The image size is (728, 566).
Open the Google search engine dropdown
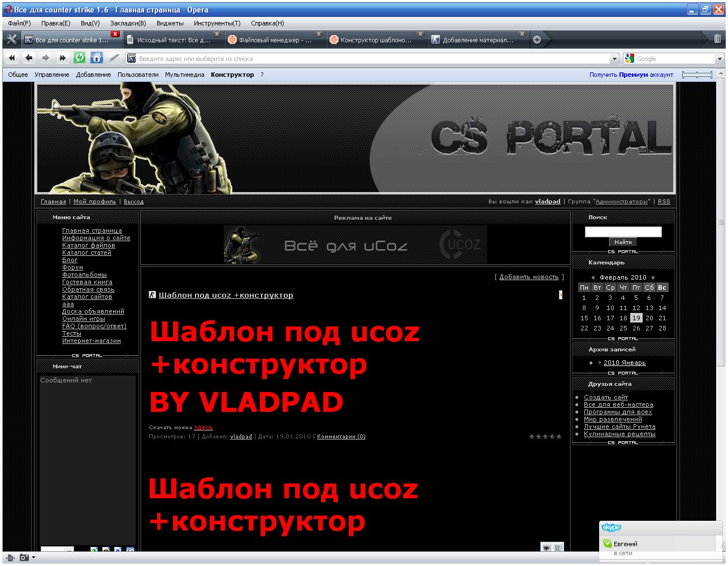coord(720,59)
